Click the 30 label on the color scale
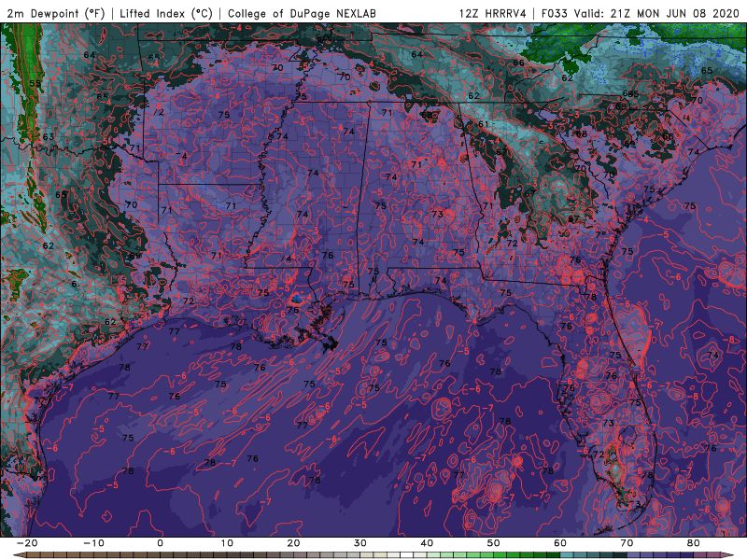The width and height of the screenshot is (747, 560). coord(360,543)
